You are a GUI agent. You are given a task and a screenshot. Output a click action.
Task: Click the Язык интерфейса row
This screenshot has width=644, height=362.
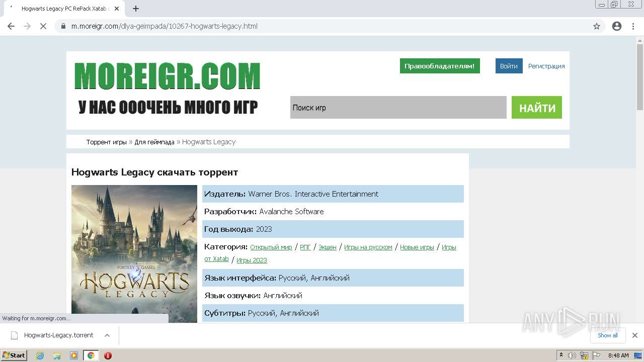(333, 278)
